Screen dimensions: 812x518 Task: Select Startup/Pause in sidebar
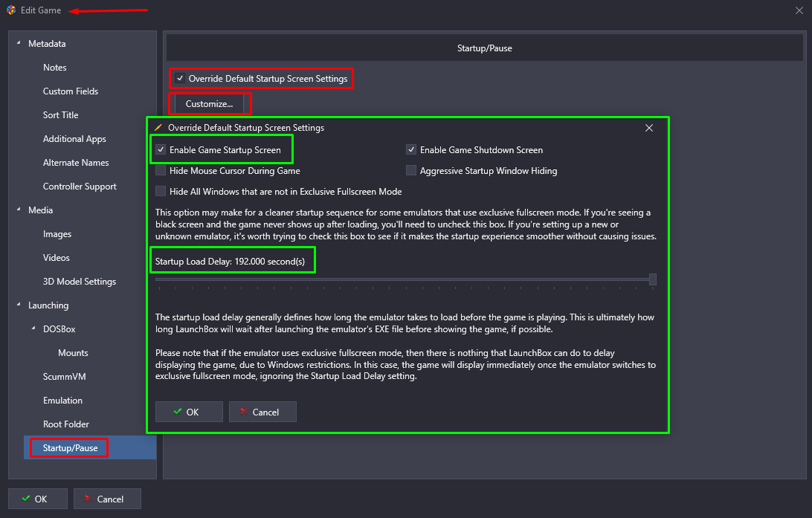90,447
